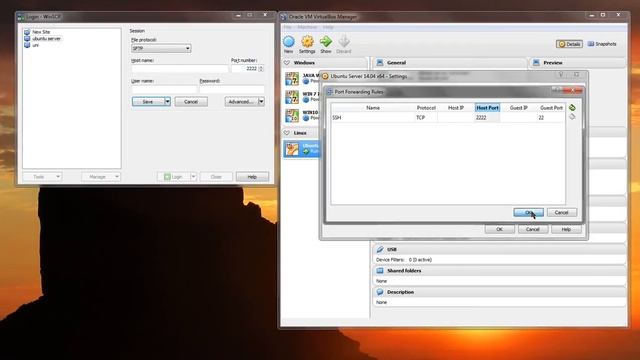The height and width of the screenshot is (360, 640).
Task: Click Cancel in Ubuntu Server Settings dialog
Action: (533, 229)
